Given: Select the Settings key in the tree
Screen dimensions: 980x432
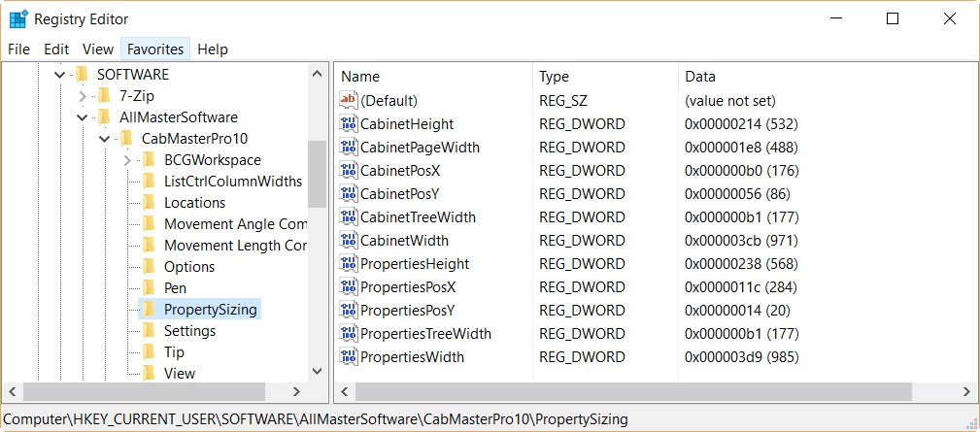Looking at the screenshot, I should tap(189, 331).
